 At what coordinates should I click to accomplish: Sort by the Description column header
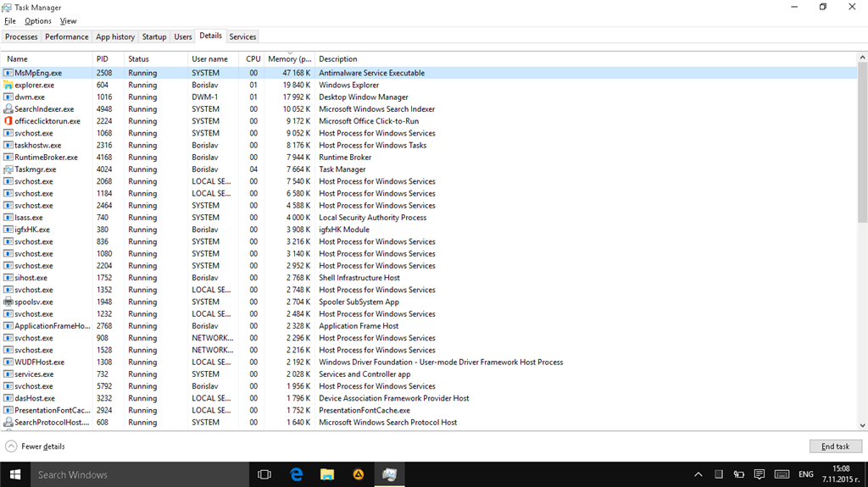586,58
